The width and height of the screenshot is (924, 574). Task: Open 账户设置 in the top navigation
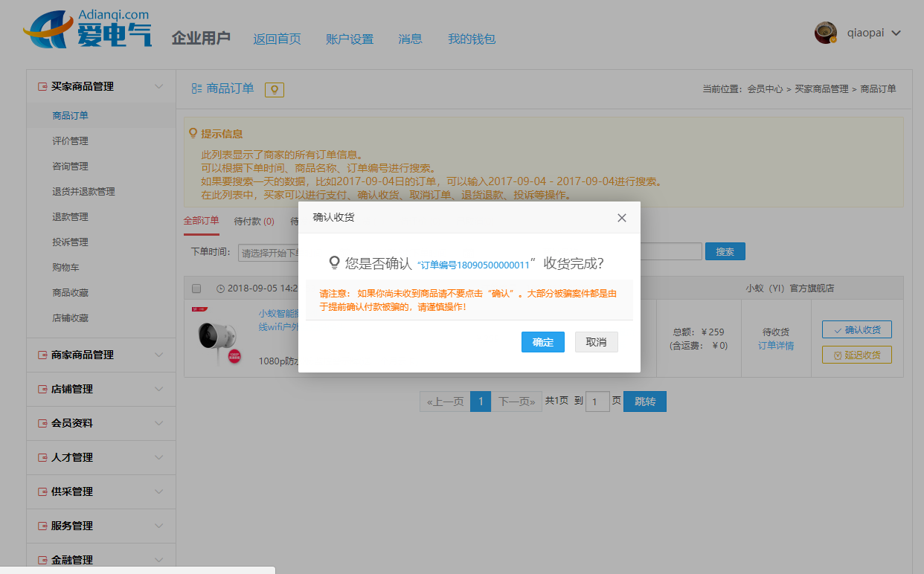coord(349,39)
